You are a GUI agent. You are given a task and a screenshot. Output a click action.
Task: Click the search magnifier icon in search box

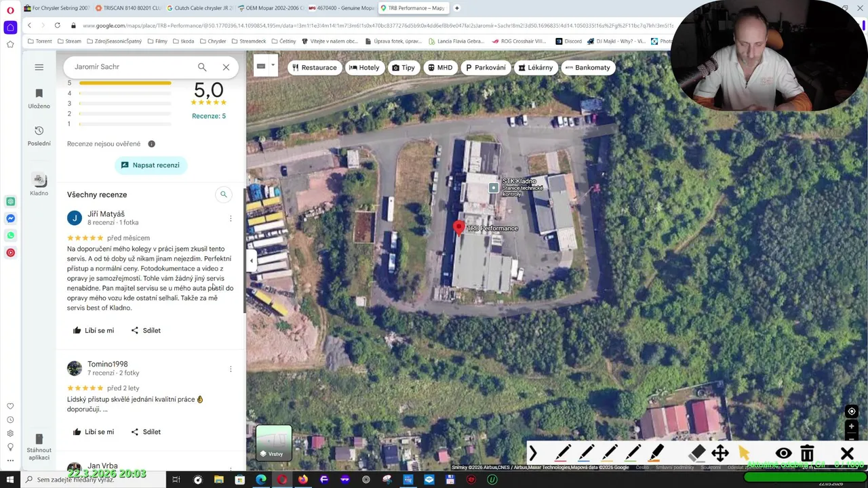point(202,67)
